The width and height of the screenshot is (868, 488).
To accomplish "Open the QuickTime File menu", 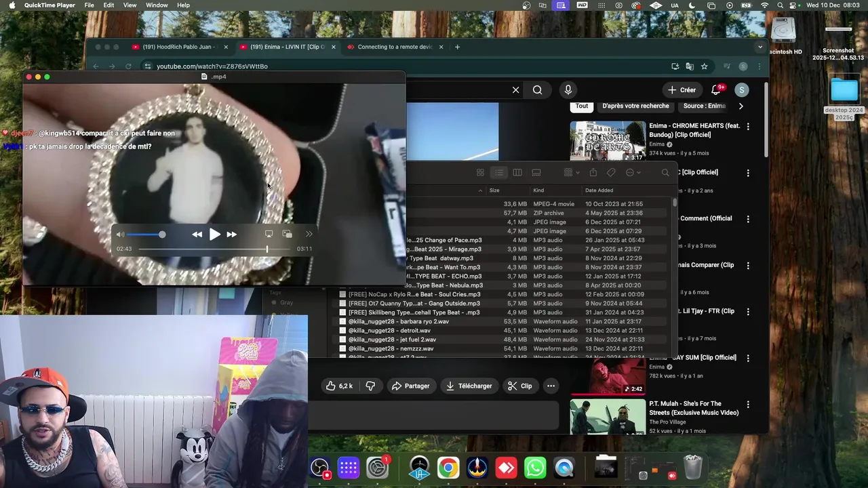I will click(x=89, y=5).
